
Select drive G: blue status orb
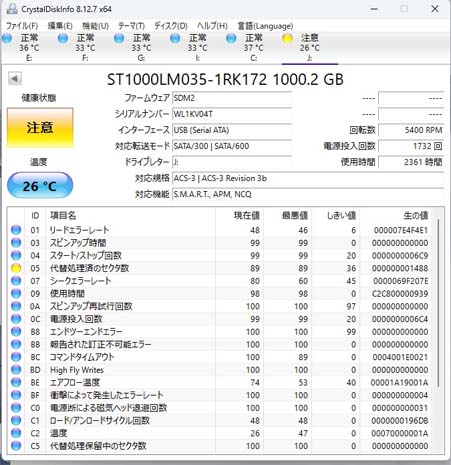point(119,39)
